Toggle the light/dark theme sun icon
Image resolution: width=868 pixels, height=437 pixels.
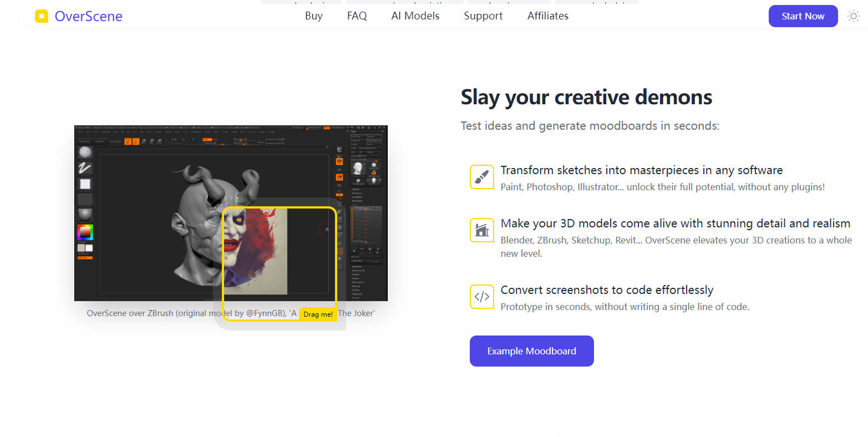point(853,16)
